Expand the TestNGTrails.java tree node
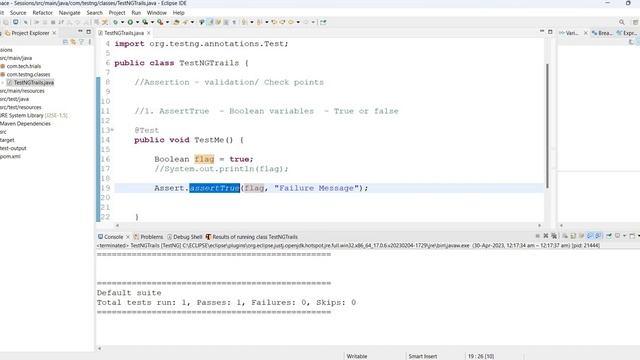Viewport: 640px width, 360px height. (x=3, y=82)
